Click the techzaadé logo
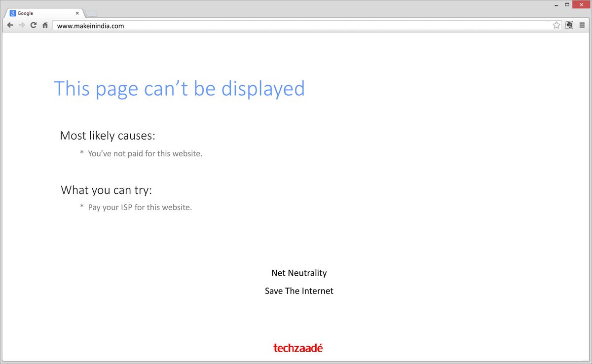Image resolution: width=592 pixels, height=364 pixels. point(298,348)
